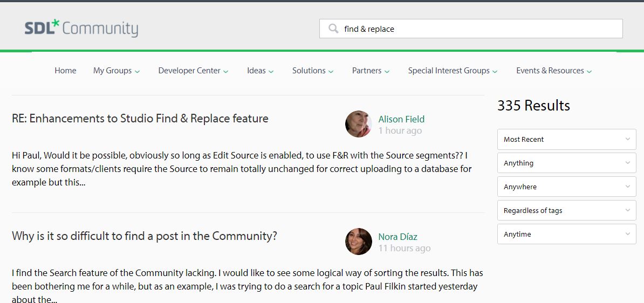This screenshot has width=644, height=303.
Task: Open the Regardless of tags dropdown
Action: (566, 210)
